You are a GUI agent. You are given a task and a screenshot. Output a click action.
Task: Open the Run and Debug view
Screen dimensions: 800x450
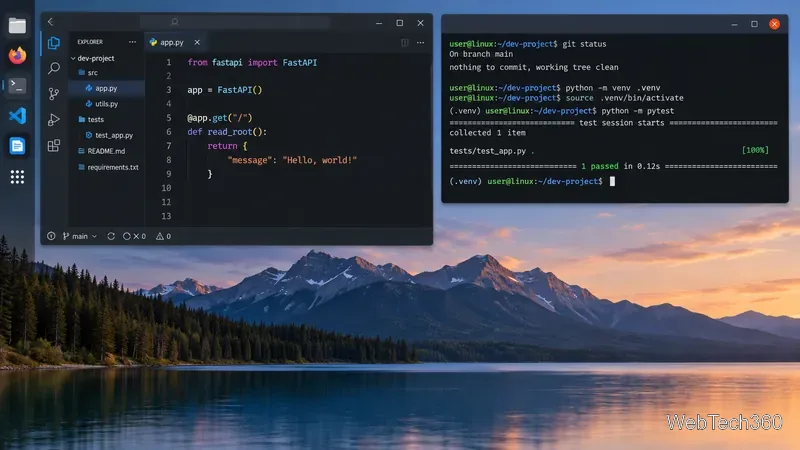[x=54, y=119]
